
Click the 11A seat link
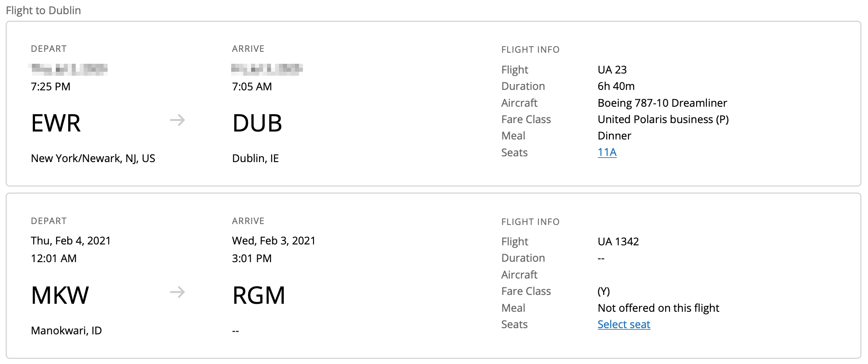[607, 152]
